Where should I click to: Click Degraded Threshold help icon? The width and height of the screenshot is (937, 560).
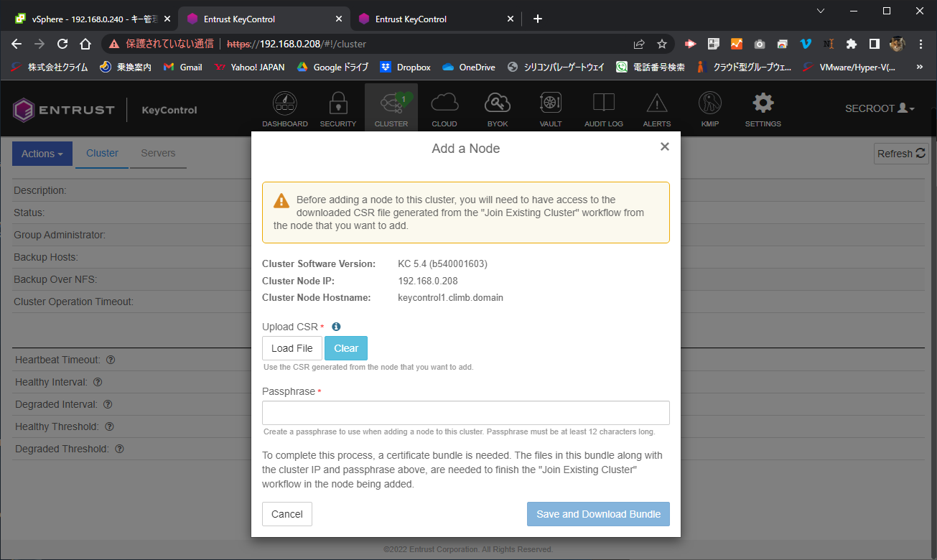tap(120, 449)
